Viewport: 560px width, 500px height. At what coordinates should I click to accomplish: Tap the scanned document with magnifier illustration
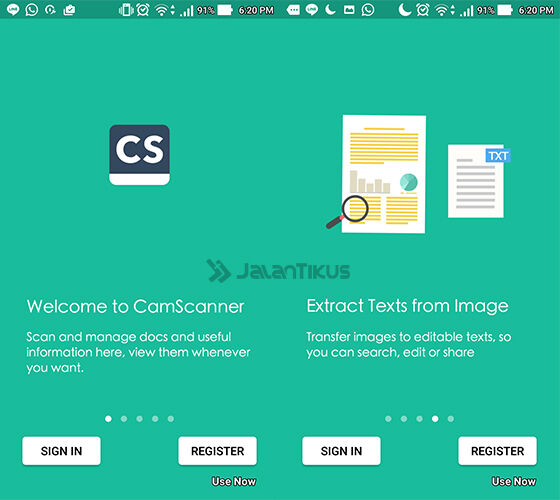click(377, 174)
